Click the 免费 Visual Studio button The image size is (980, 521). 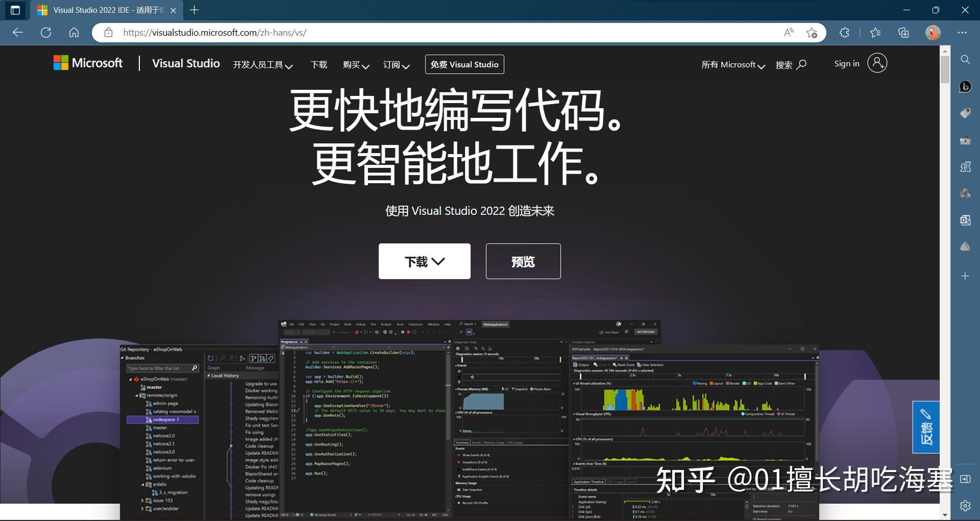click(x=464, y=64)
